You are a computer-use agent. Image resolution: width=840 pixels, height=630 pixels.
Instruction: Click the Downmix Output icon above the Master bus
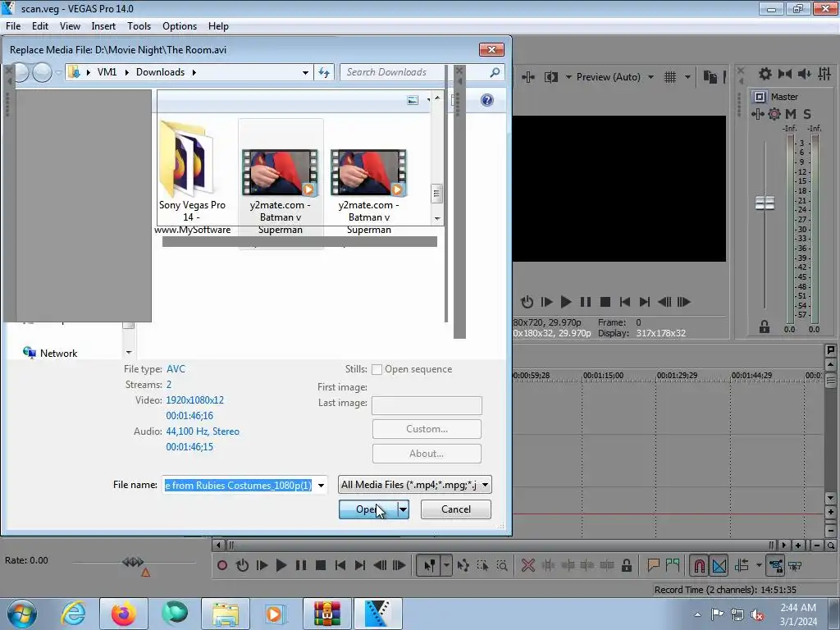click(785, 74)
